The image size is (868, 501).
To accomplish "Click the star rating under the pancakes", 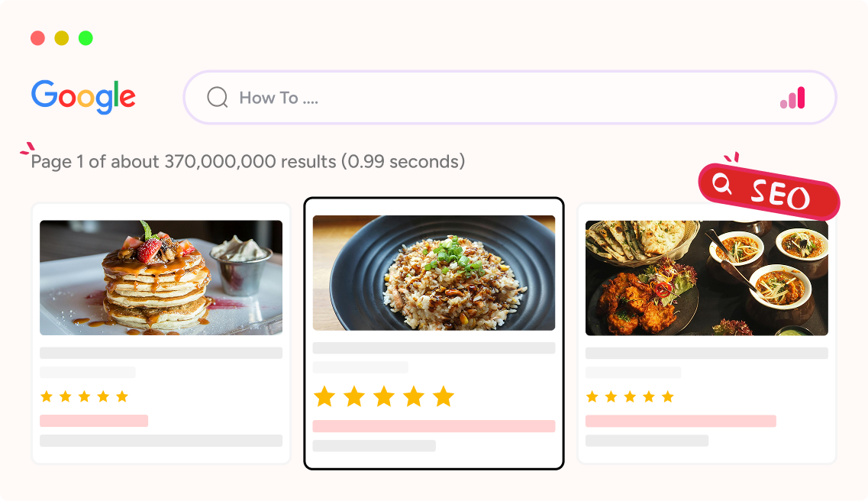I will [x=84, y=396].
